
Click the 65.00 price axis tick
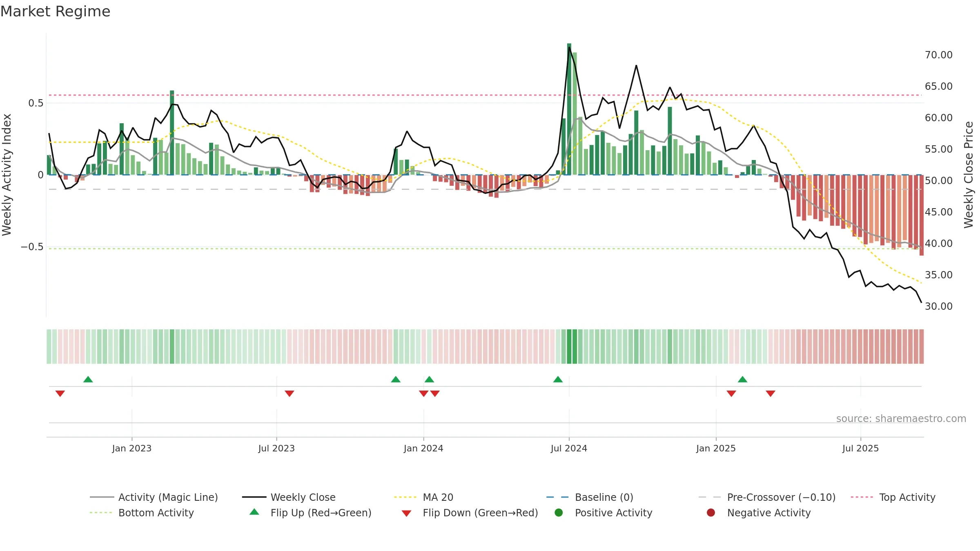[x=939, y=86]
